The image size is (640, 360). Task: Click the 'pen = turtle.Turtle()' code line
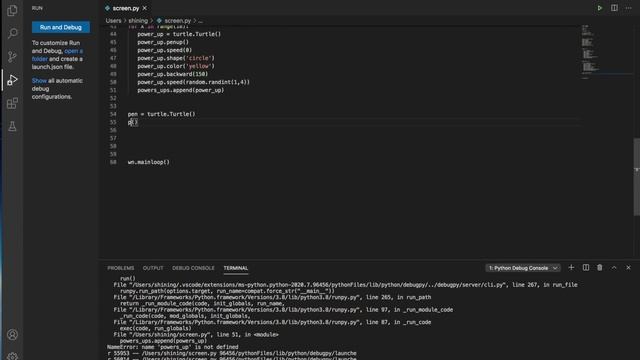(x=162, y=114)
